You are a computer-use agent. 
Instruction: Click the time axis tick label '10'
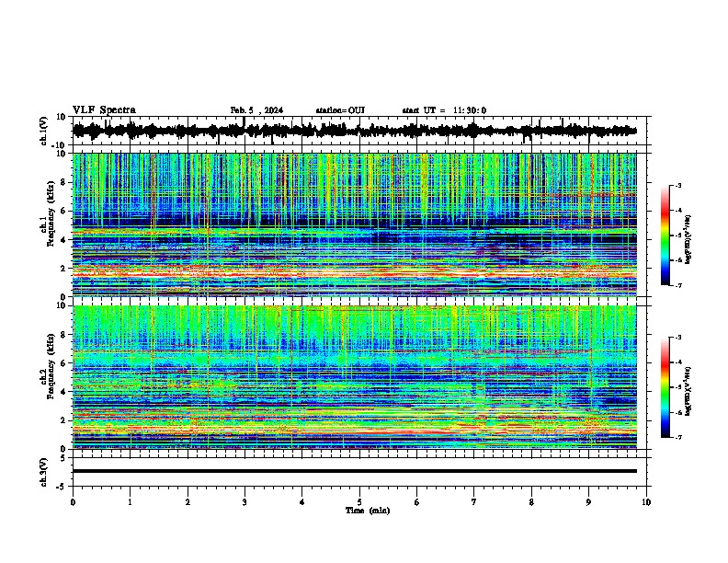[x=646, y=502]
